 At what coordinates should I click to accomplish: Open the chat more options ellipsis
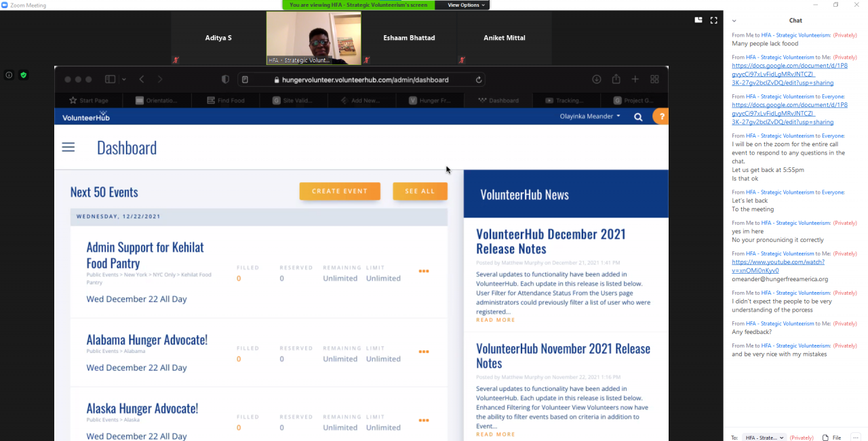tap(855, 438)
